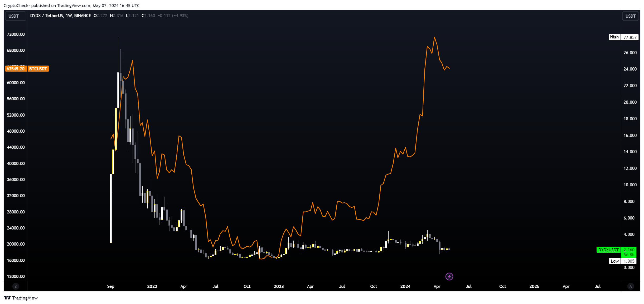Click the 5d 8h countdown label
This screenshot has width=644, height=304.
[629, 255]
